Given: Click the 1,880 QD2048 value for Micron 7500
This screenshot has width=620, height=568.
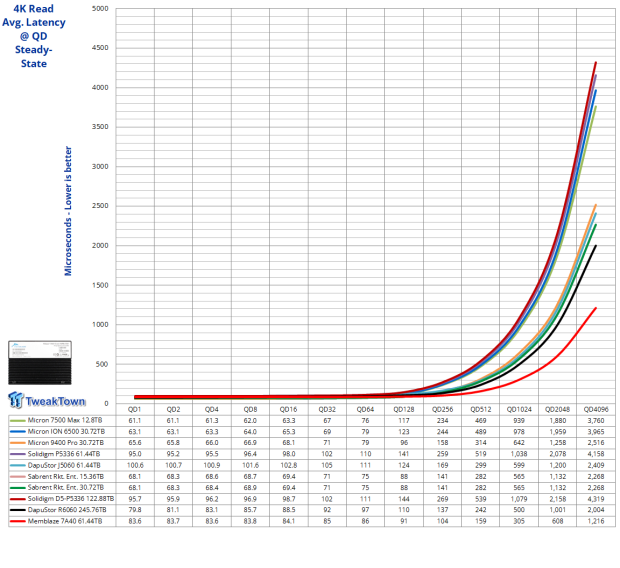Looking at the screenshot, I should click(558, 420).
